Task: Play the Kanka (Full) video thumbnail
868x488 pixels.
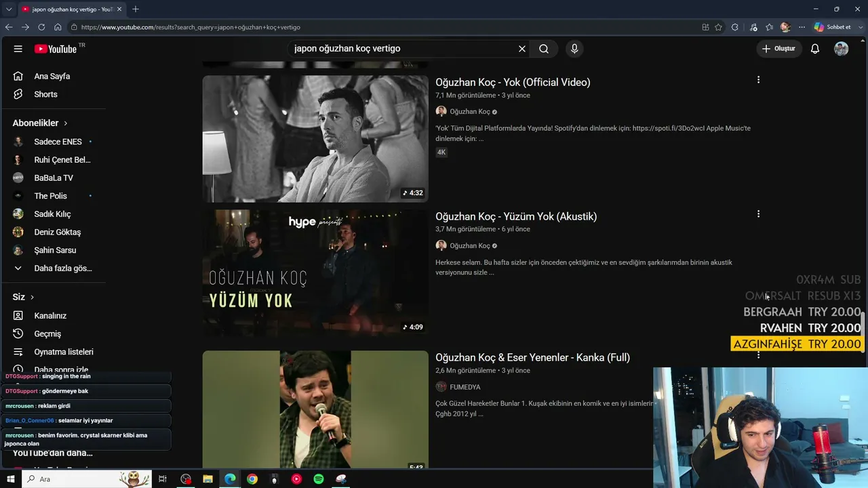Action: tap(315, 409)
